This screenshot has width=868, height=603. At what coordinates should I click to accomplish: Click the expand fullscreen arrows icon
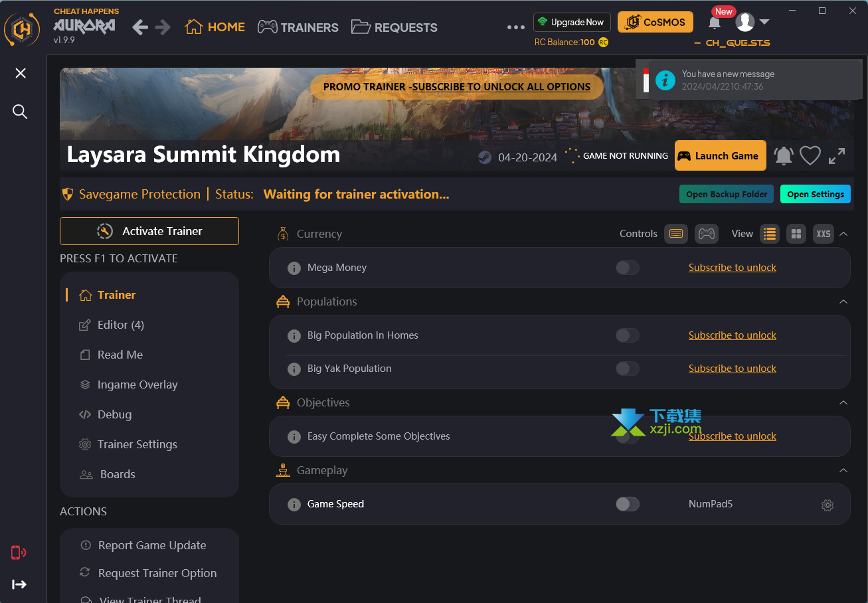(x=837, y=155)
